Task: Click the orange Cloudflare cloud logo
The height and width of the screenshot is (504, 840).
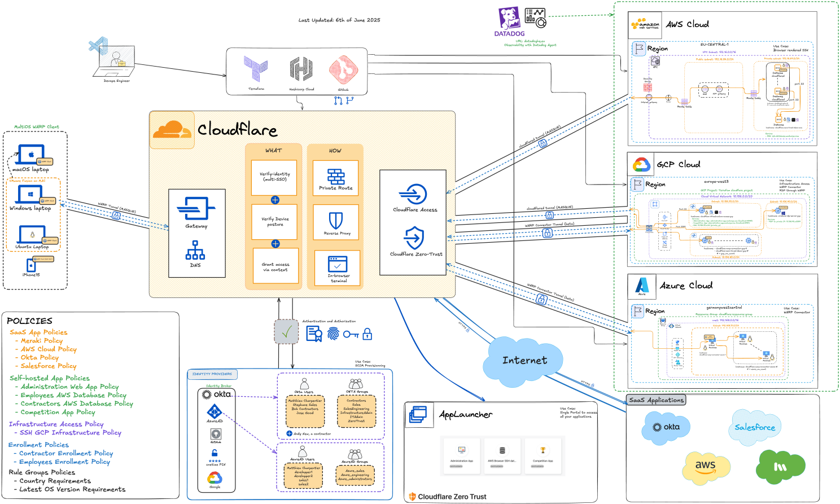Action: [172, 130]
